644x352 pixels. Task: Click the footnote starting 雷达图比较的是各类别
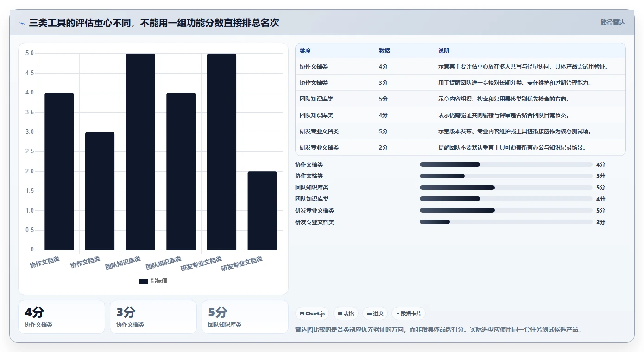[x=438, y=330]
